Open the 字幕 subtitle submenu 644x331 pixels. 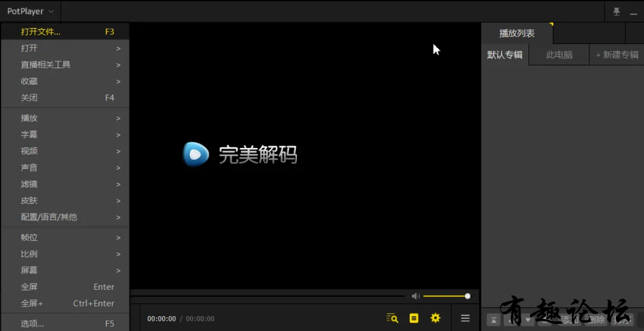point(66,134)
